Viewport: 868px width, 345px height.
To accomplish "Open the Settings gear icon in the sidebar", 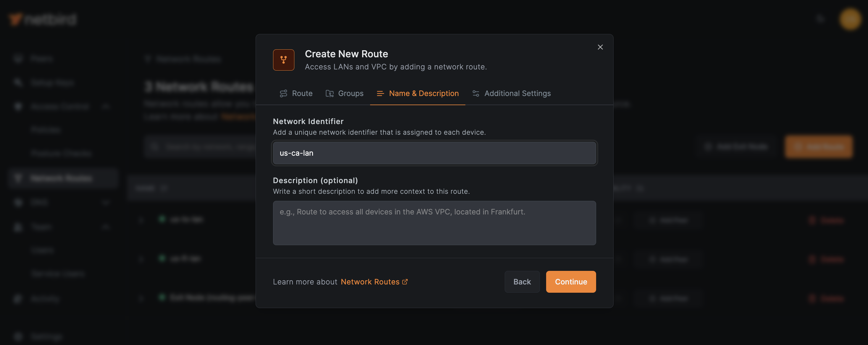I will (18, 336).
